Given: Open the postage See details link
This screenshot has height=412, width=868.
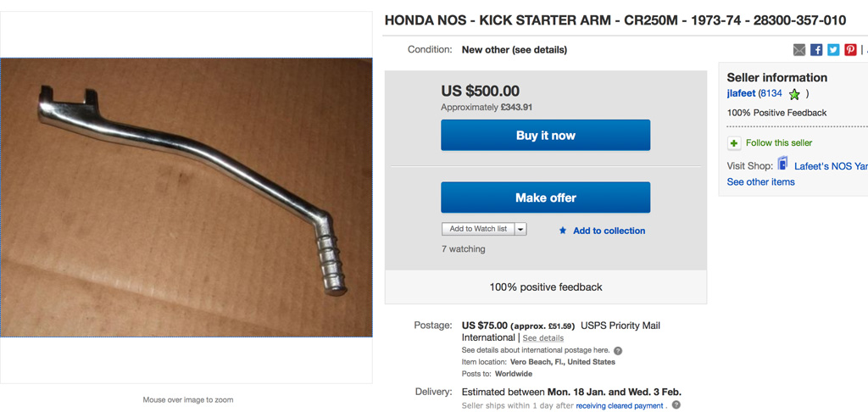Looking at the screenshot, I should tap(542, 338).
